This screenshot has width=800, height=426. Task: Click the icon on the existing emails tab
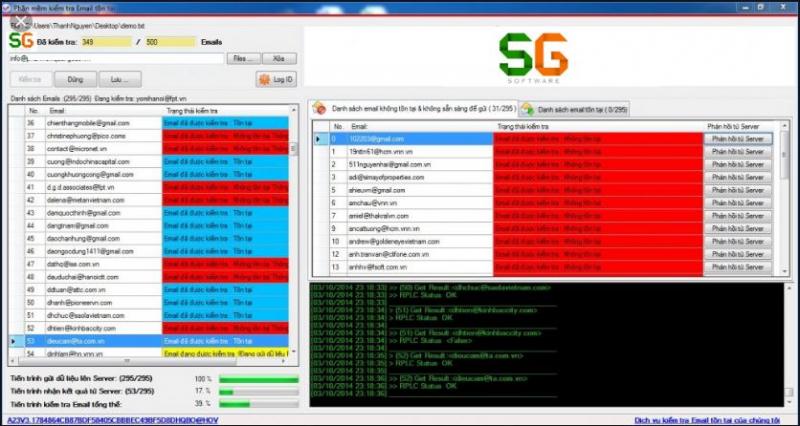[x=526, y=107]
